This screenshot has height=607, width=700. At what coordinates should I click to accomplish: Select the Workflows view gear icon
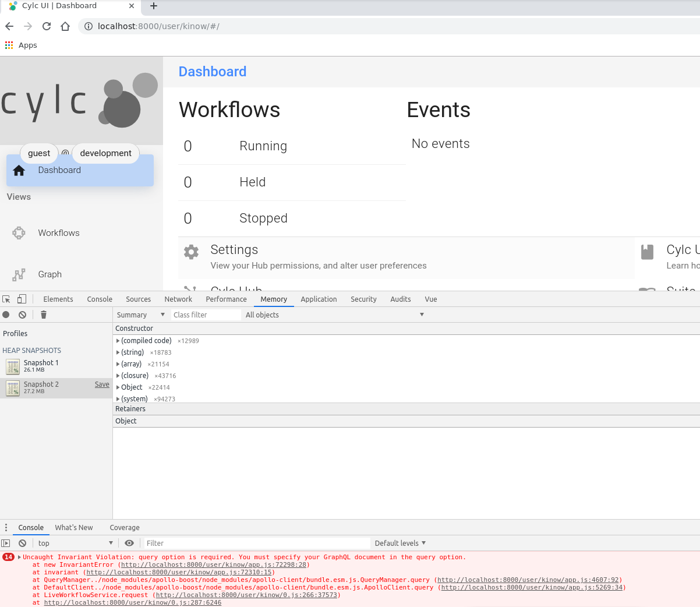19,232
